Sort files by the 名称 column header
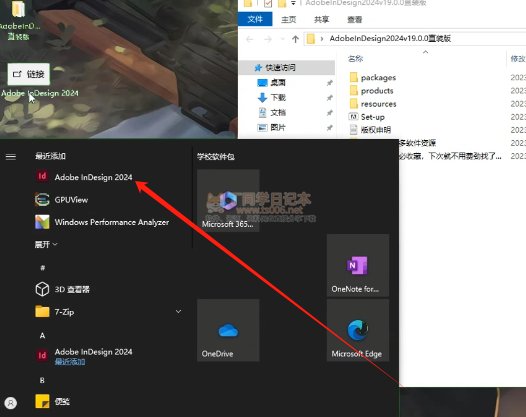526x417 pixels. click(356, 59)
